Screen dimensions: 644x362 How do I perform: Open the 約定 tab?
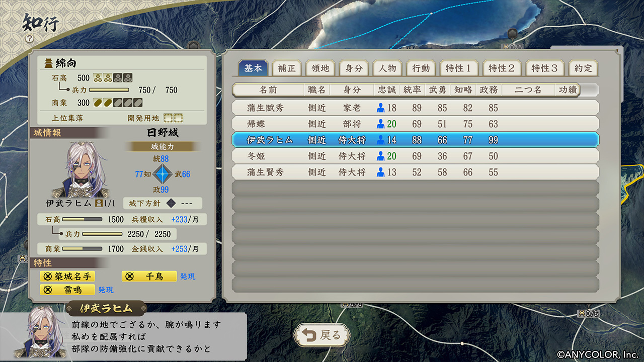583,68
